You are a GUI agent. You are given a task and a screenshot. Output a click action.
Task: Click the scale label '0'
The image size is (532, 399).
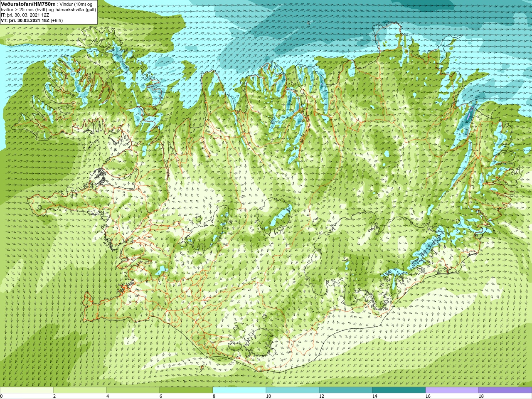1,396
